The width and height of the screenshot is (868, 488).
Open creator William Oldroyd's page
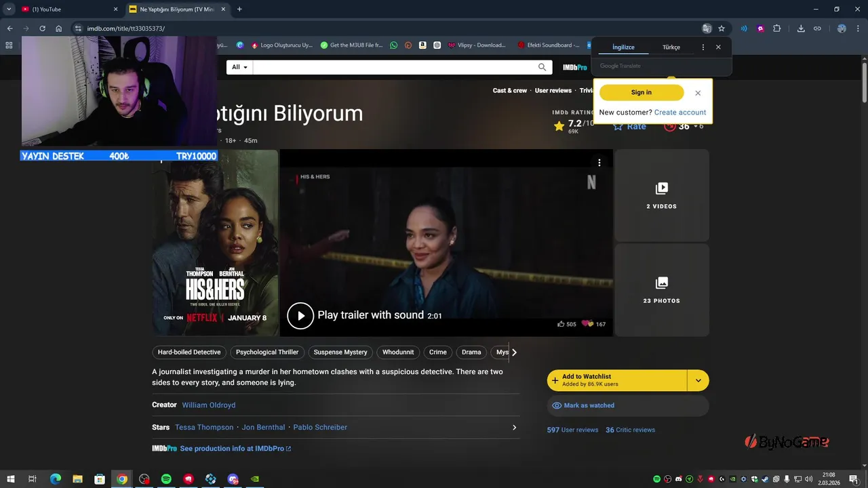pyautogui.click(x=209, y=405)
